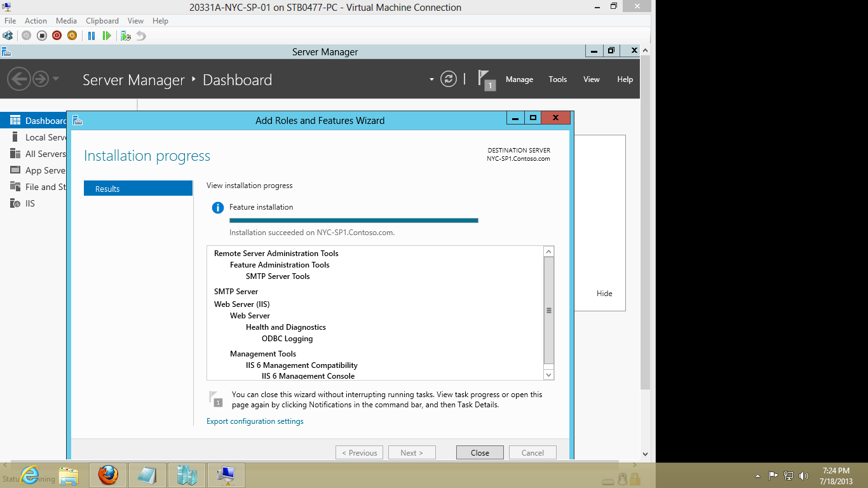Viewport: 868px width, 488px height.
Task: Open the Notifications flag in Server Manager
Action: click(486, 80)
